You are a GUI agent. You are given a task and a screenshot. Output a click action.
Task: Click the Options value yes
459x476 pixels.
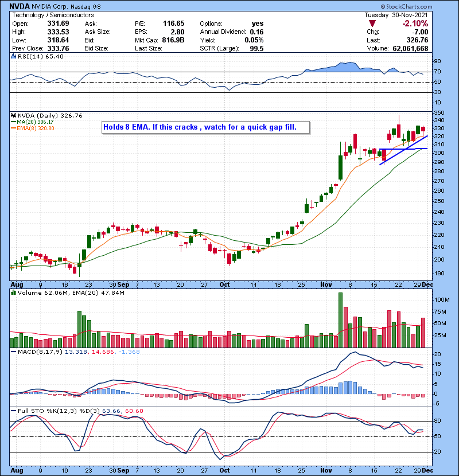[x=258, y=24]
